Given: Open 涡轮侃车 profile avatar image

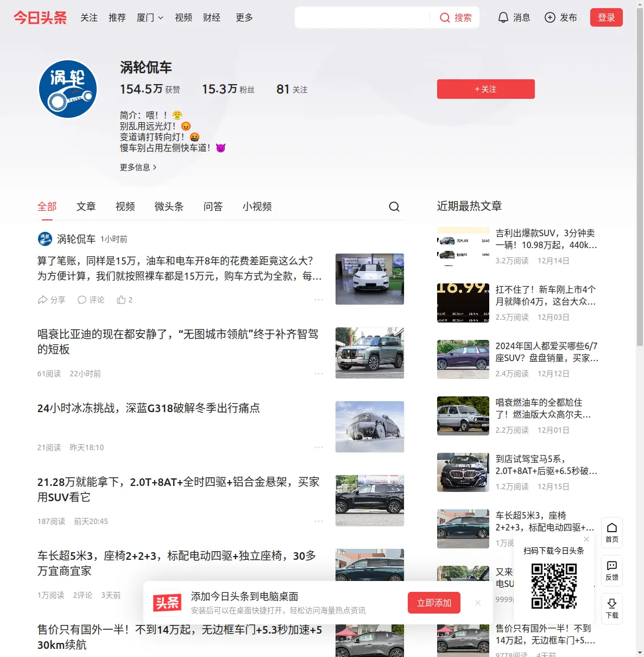Looking at the screenshot, I should 68,89.
